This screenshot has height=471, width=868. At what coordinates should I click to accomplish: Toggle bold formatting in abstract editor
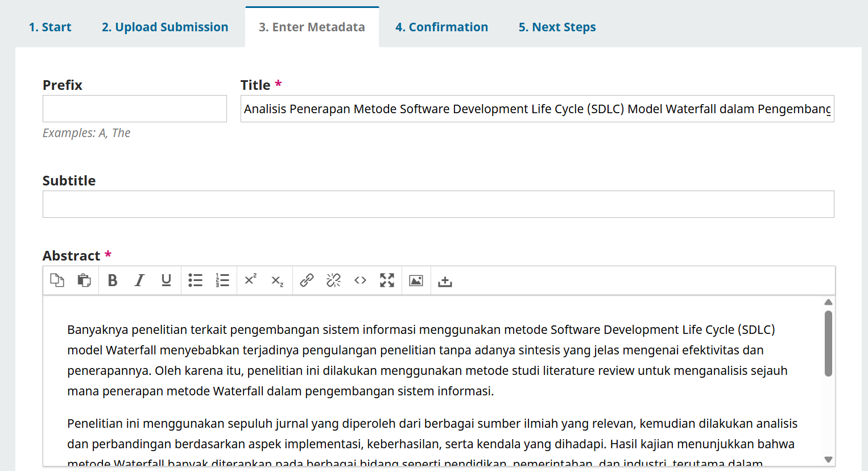[x=113, y=280]
